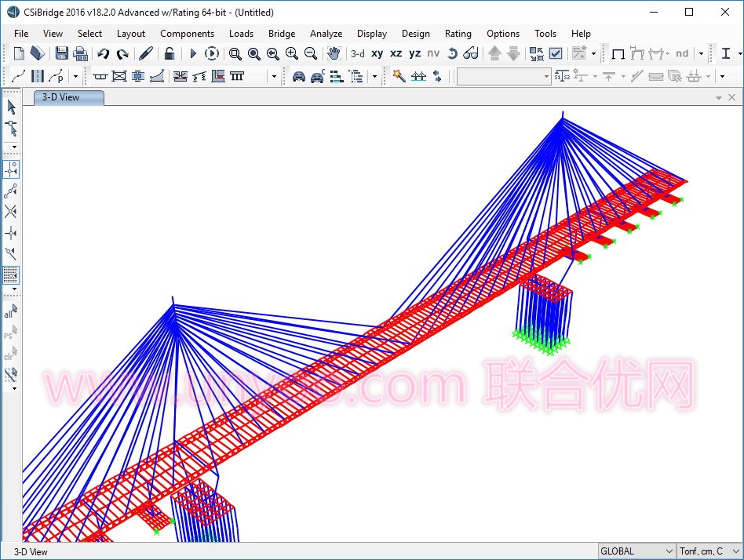Screen dimensions: 744x560
Task: Open the layout line curve icon
Action: pos(18,76)
